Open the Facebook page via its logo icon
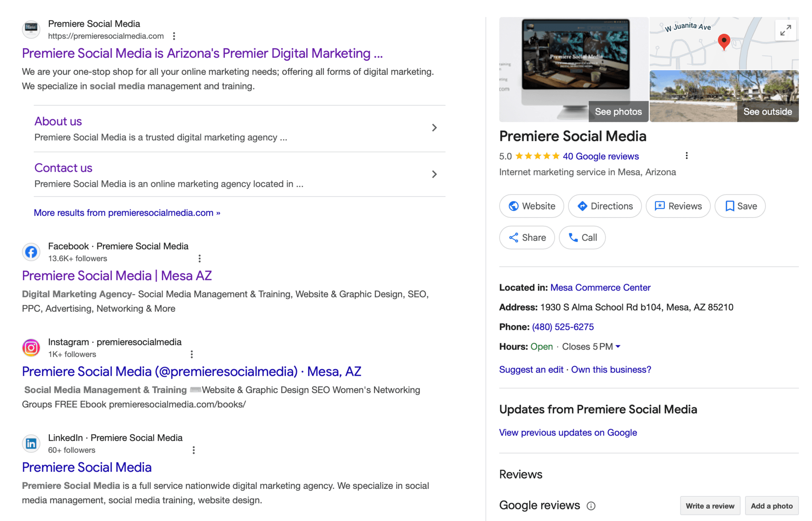This screenshot has height=521, width=812. [31, 252]
